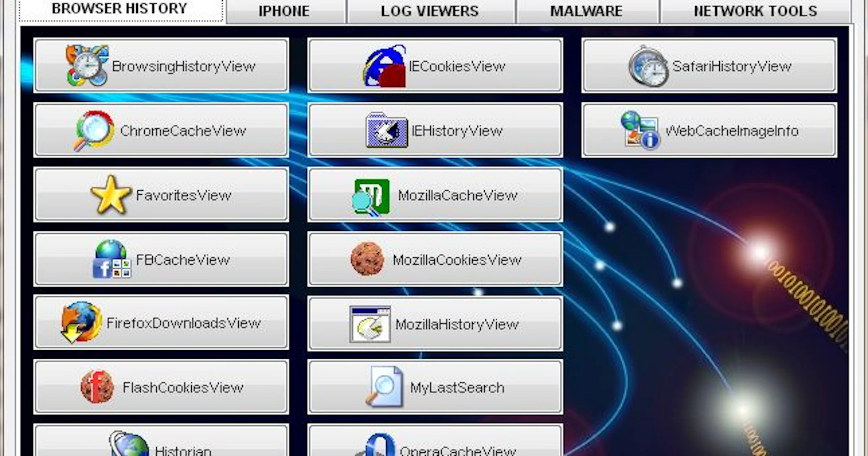Viewport: 868px width, 456px height.
Task: Go to the NETWORK TOOLS tab
Action: pos(755,11)
